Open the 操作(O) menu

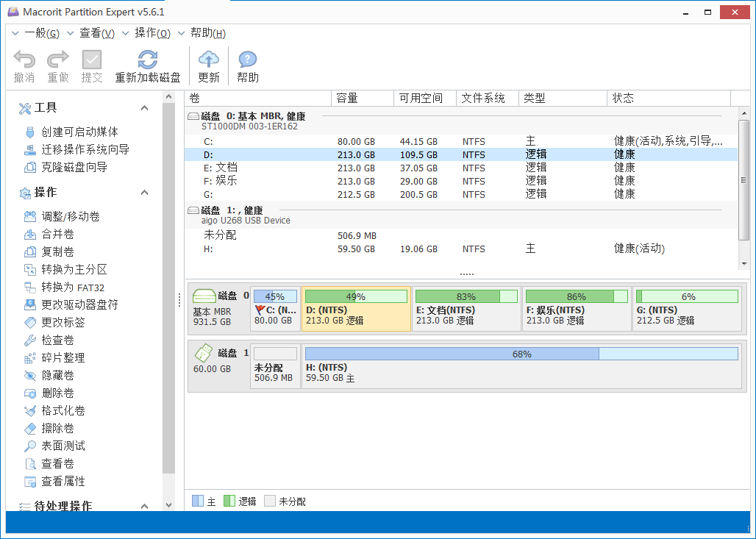tap(151, 33)
